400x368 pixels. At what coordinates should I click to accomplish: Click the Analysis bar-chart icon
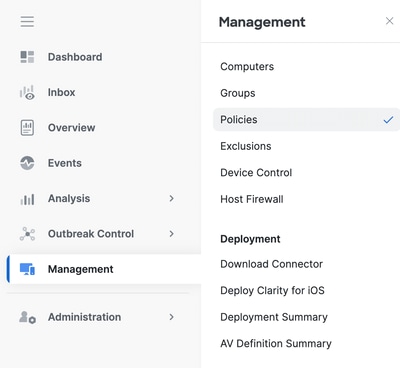tap(27, 199)
